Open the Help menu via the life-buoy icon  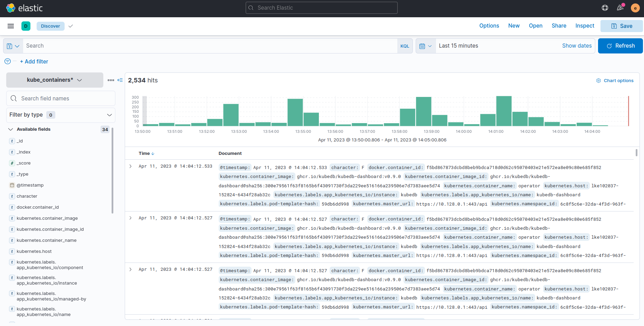(x=605, y=8)
